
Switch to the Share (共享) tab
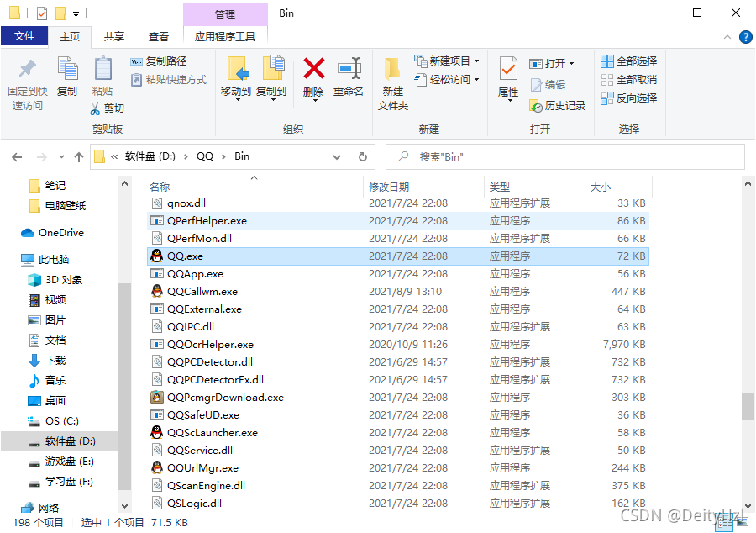point(114,37)
